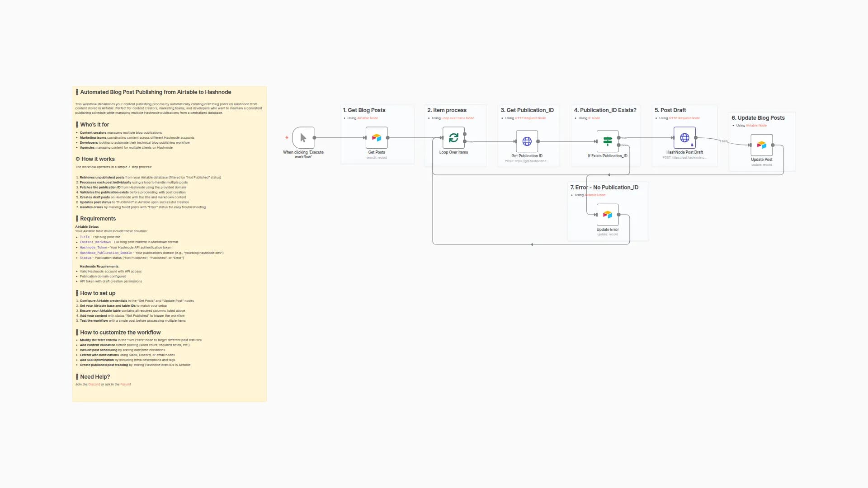Select the Airtable icon on Update Error node
868x488 pixels.
coord(608,215)
